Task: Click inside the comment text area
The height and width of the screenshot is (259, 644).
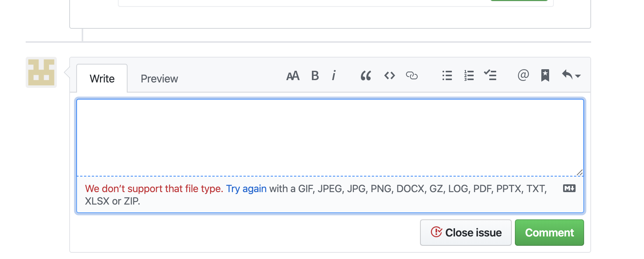Action: point(330,136)
